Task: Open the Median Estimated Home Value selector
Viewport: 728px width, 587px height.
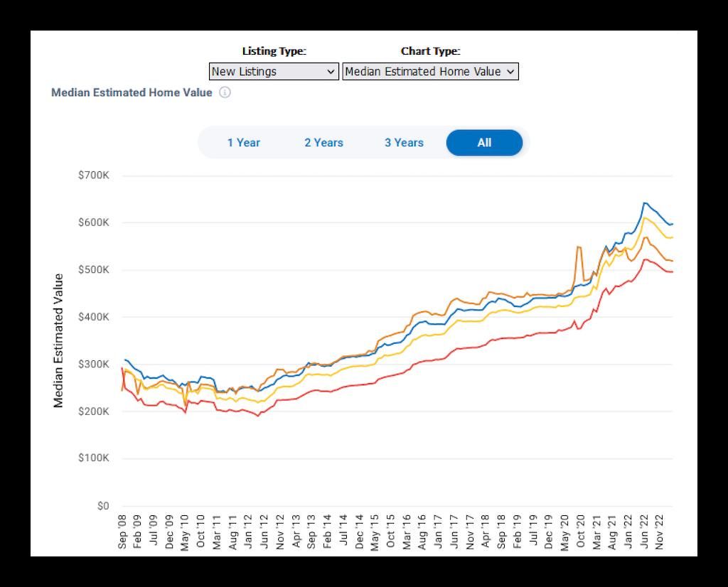Action: (x=429, y=71)
